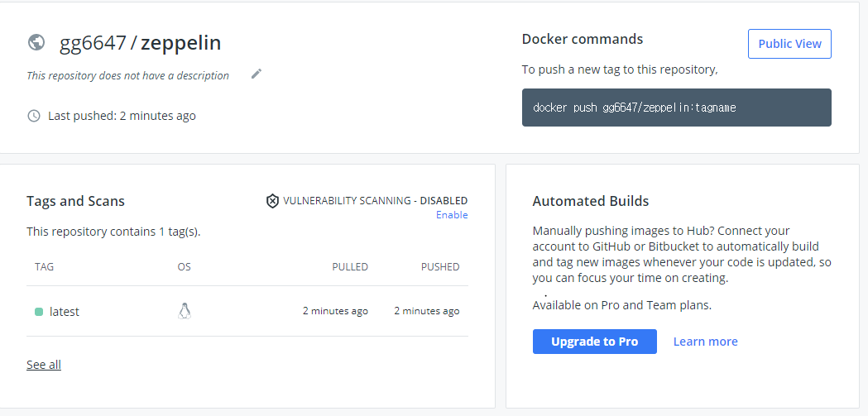
Task: Click the pulled time in the latest row
Action: click(x=335, y=311)
